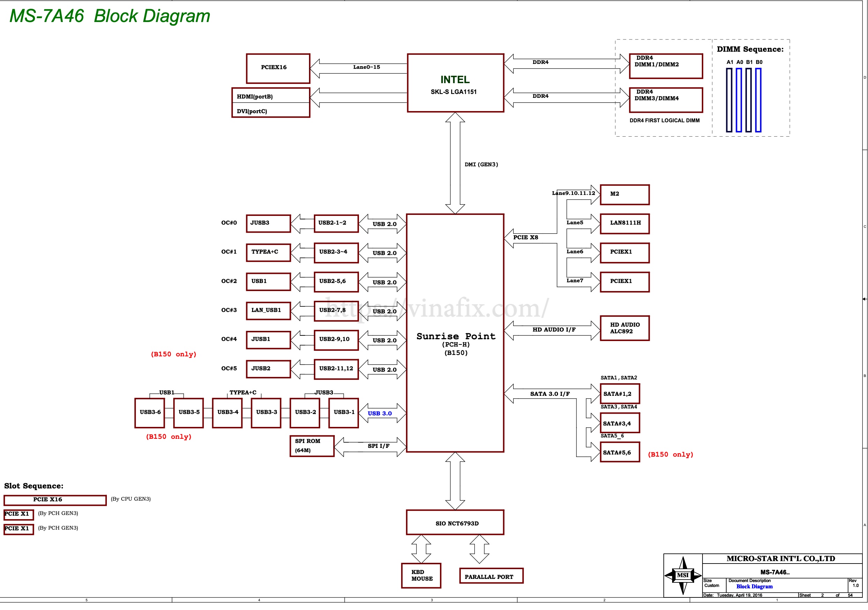Viewport: 868px width, 610px height.
Task: Click the PCIE X16 slot sequence box
Action: coord(55,500)
